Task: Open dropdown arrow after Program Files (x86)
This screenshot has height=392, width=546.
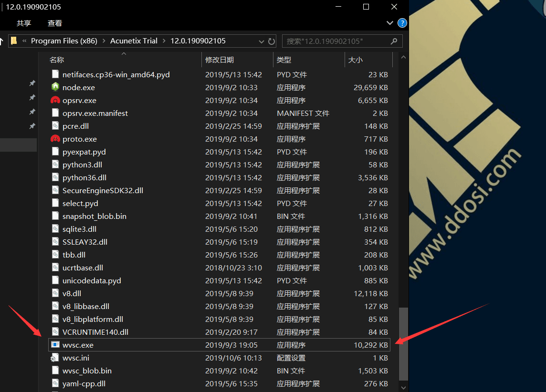Action: click(104, 41)
